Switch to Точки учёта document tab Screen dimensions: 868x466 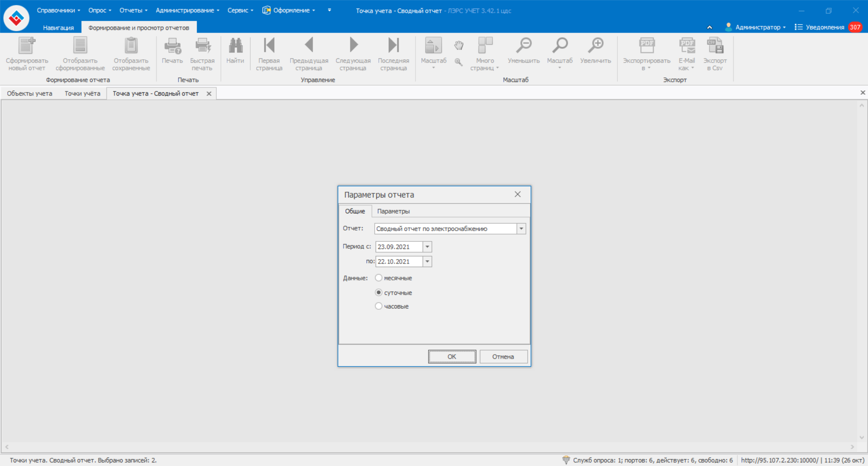[82, 93]
